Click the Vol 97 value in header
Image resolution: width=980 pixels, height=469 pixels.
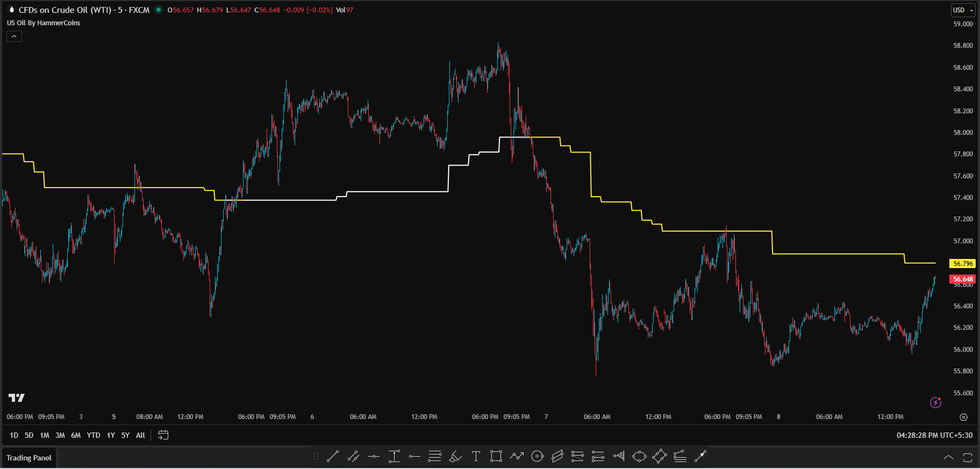coord(345,10)
